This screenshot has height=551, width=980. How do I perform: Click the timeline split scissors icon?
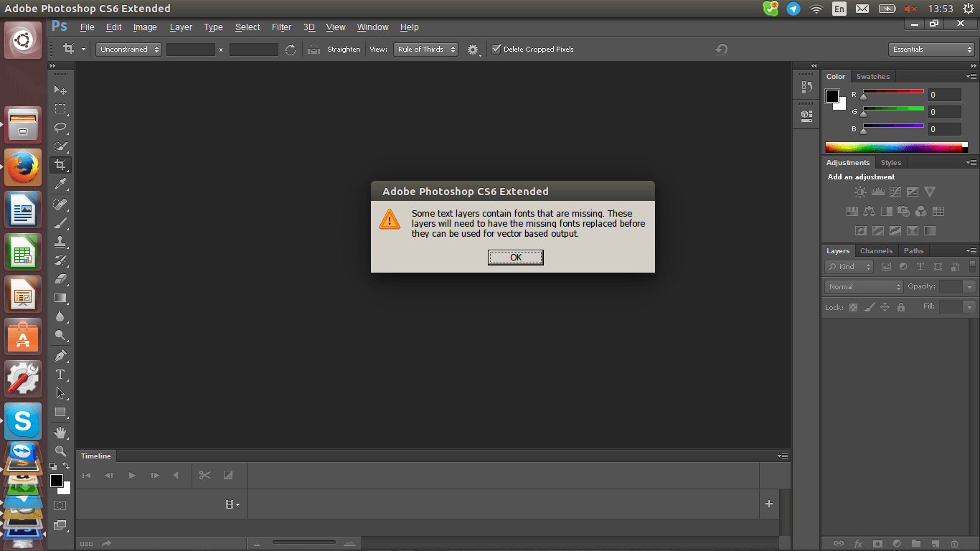(x=204, y=475)
